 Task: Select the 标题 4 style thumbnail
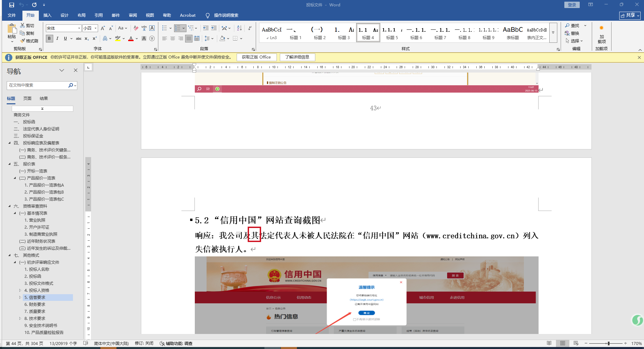(368, 33)
